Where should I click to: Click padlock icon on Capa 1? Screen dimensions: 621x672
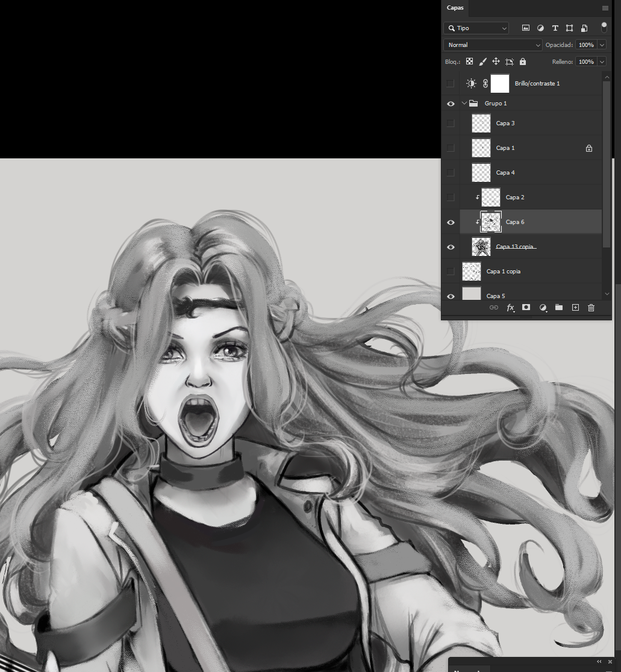pyautogui.click(x=589, y=148)
